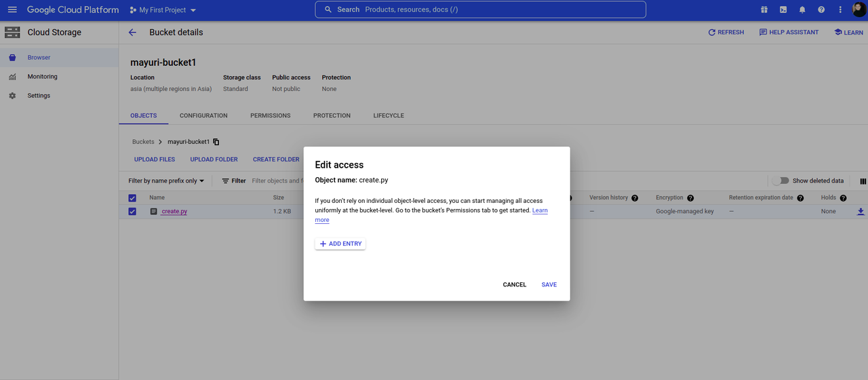This screenshot has height=380, width=868.
Task: Click the mayuri-bucket1 breadcrumb text
Action: click(x=189, y=142)
